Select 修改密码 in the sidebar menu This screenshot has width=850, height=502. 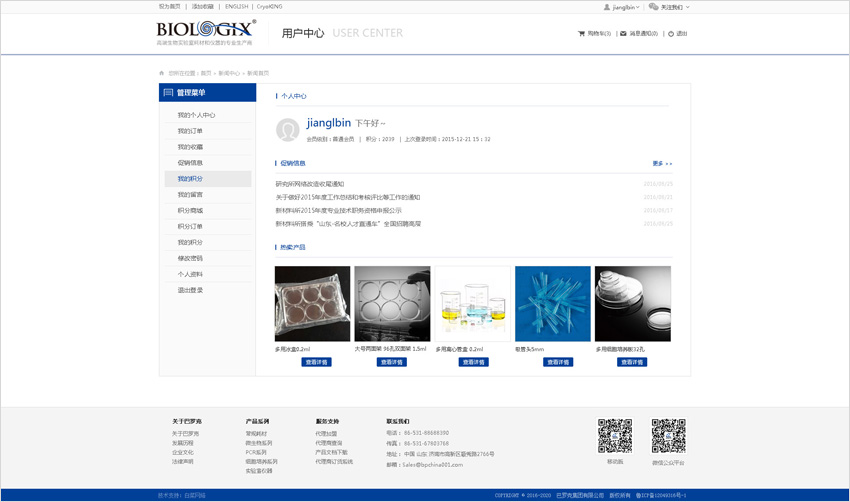190,258
